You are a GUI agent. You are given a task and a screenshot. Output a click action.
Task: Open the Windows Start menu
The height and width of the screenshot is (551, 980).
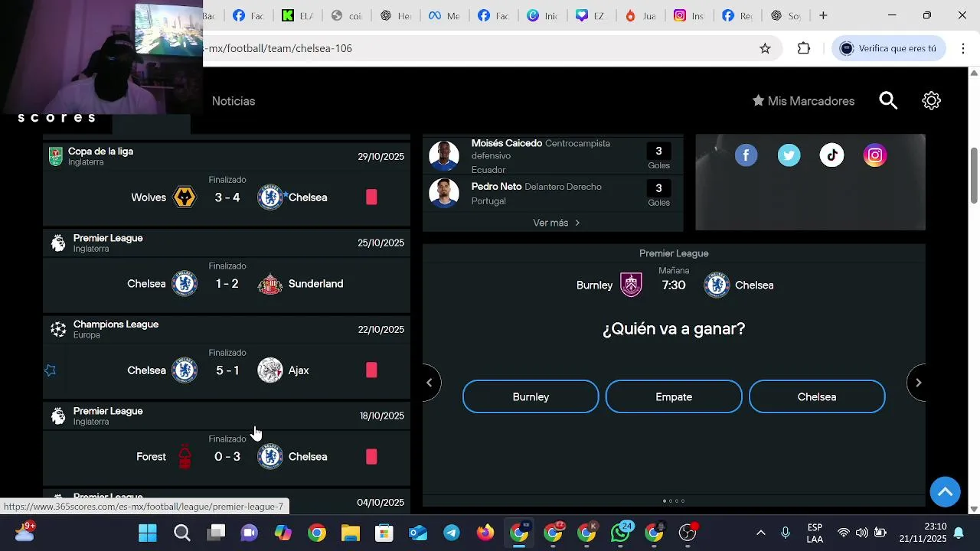[x=148, y=533]
